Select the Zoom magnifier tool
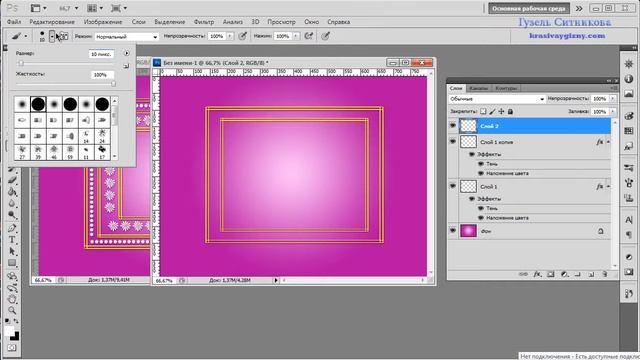 (x=12, y=311)
